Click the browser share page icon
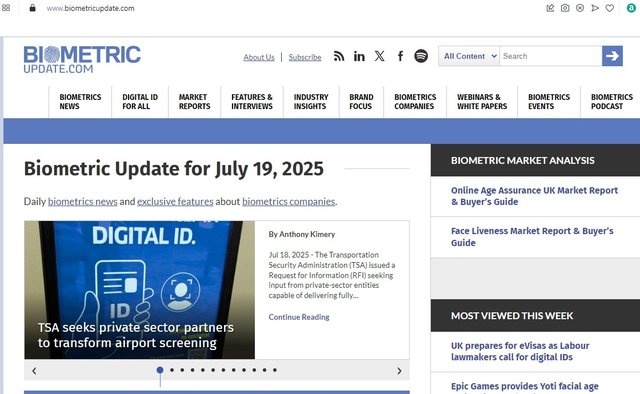 point(550,8)
